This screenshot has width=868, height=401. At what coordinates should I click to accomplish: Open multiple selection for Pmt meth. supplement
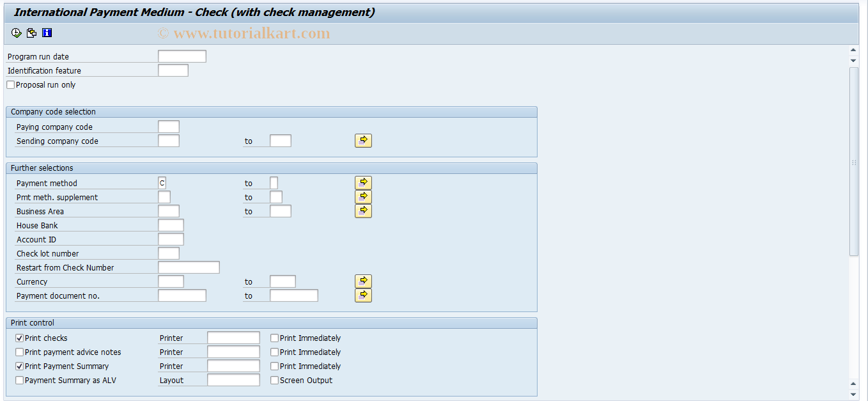tap(363, 197)
